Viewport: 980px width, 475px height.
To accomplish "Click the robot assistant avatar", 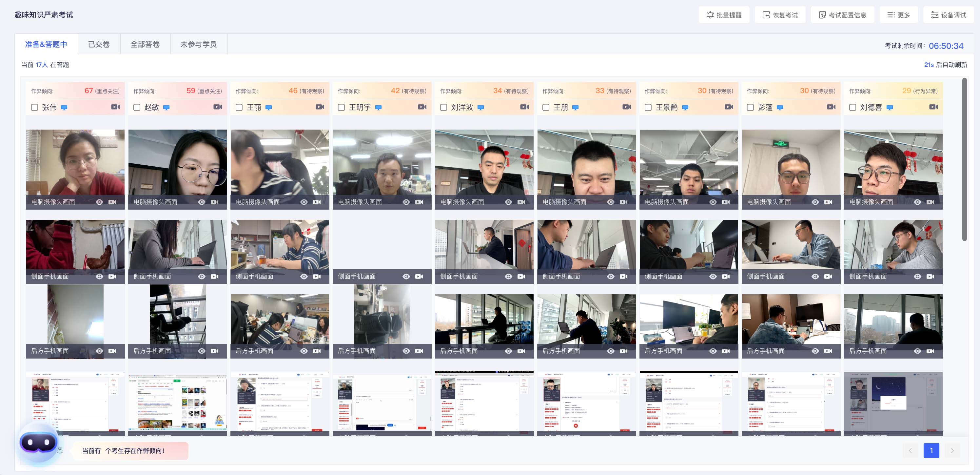I will (x=38, y=443).
